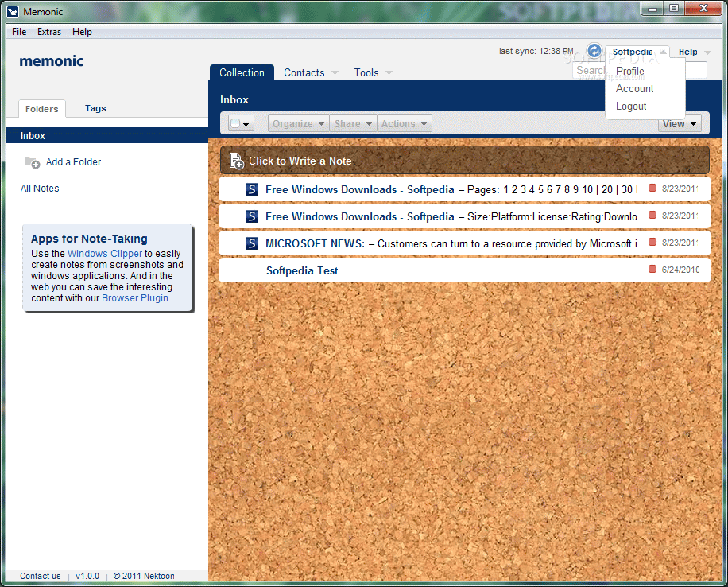This screenshot has height=587, width=728.
Task: Expand the Help dropdown arrow
Action: coord(707,52)
